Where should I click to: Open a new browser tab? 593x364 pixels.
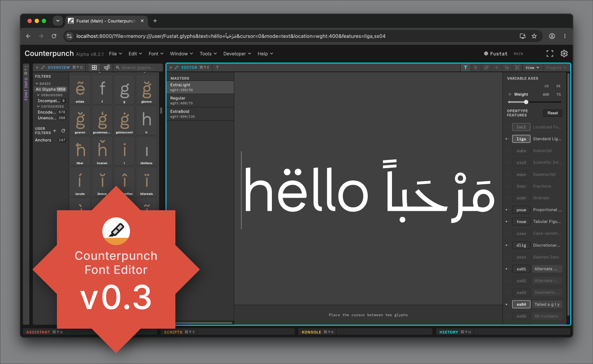(x=155, y=21)
